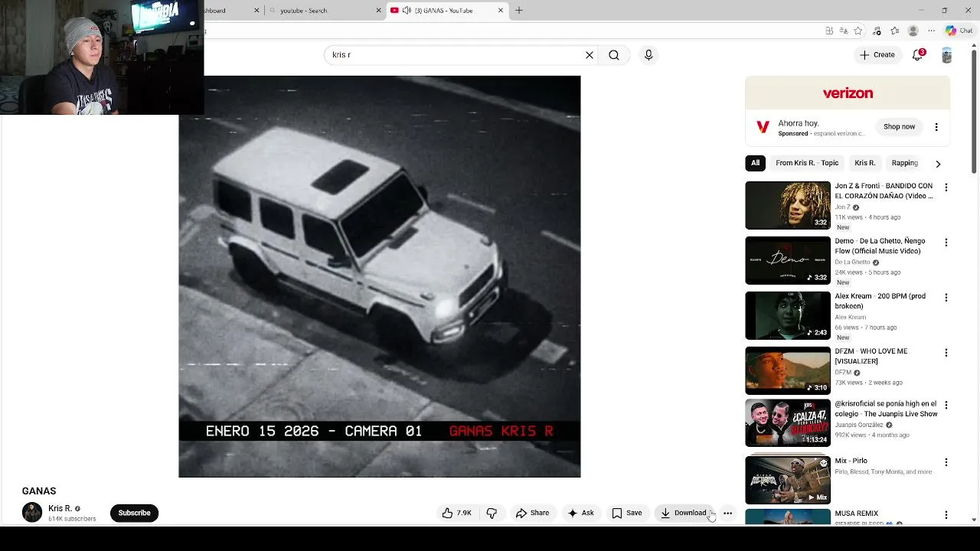The image size is (980, 551).
Task: Open Edge split screen icon
Action: (x=829, y=31)
